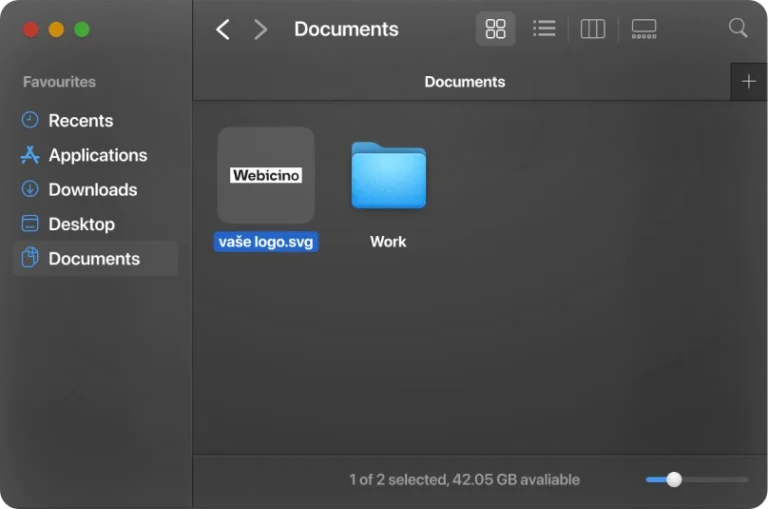Select the Webicino svg thumbnail
768x509 pixels.
tap(266, 175)
